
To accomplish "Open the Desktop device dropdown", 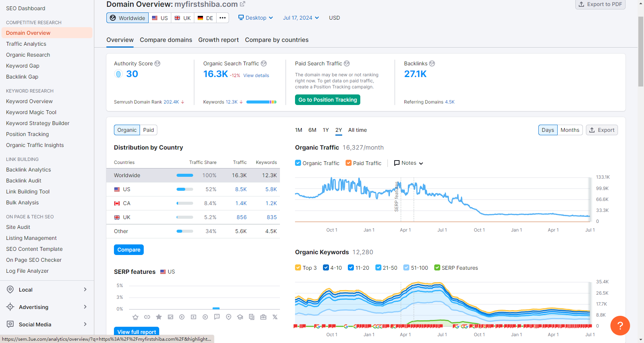I will [255, 18].
